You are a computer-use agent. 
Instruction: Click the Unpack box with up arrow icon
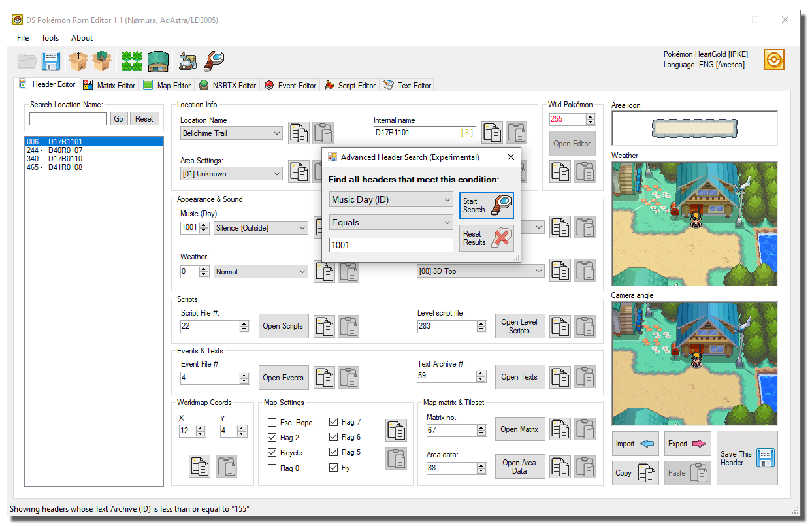78,61
